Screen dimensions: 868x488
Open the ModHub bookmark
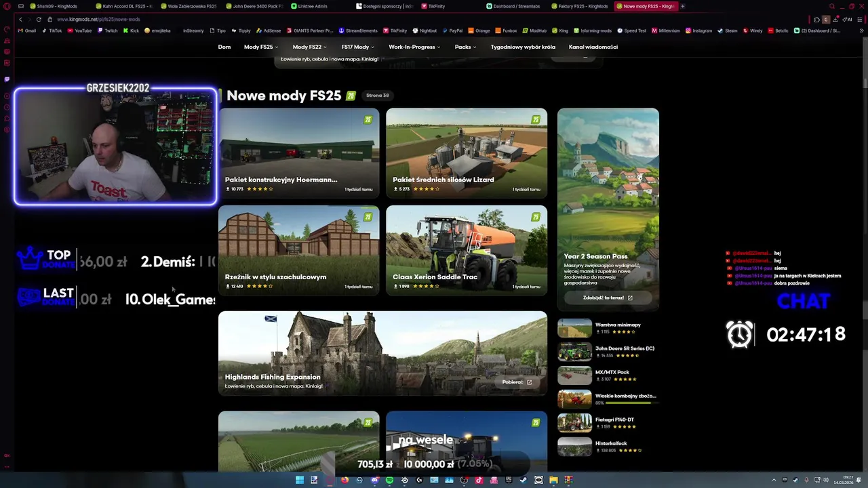pyautogui.click(x=534, y=30)
